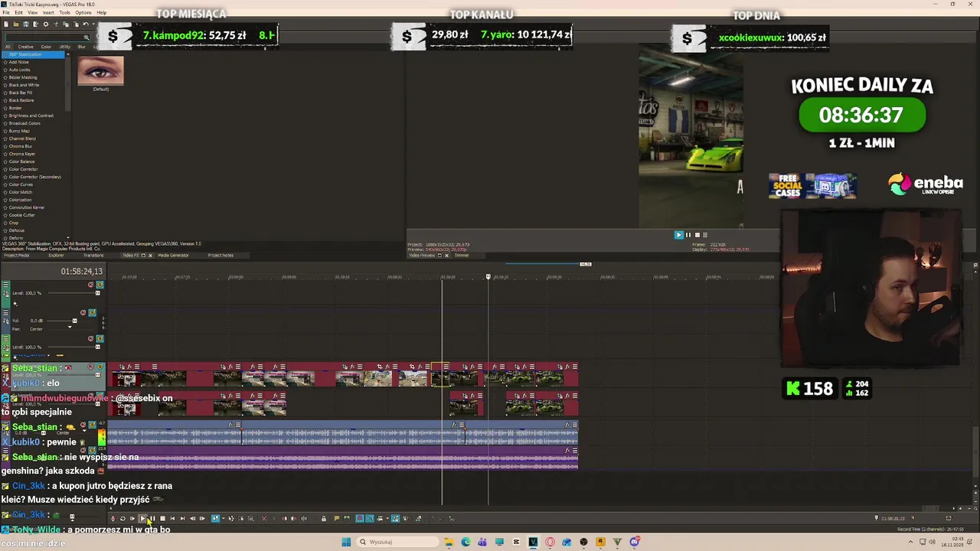Screen dimensions: 980x551
Task: Click the Insert Region icon
Action: coord(347,519)
